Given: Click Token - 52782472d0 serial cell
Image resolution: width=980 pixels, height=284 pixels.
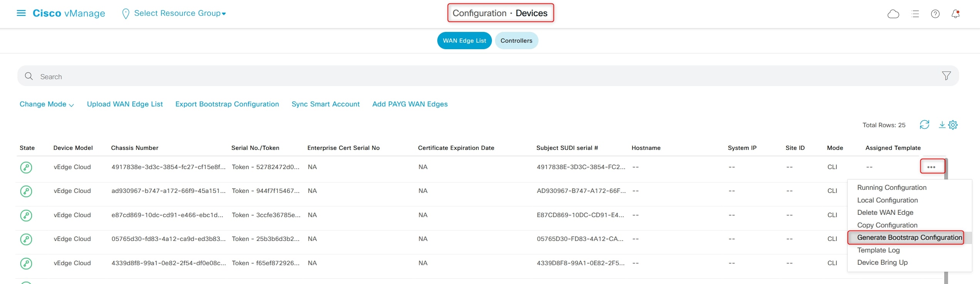Looking at the screenshot, I should click(x=266, y=167).
